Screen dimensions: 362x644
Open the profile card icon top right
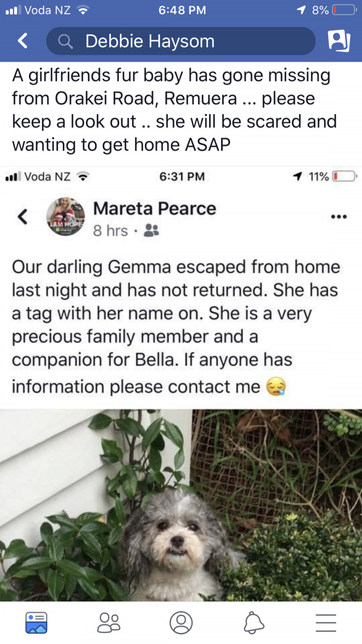(339, 41)
